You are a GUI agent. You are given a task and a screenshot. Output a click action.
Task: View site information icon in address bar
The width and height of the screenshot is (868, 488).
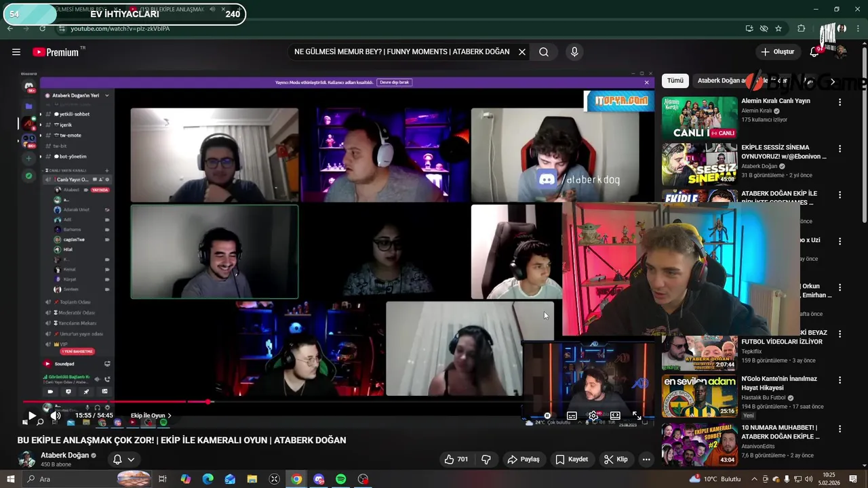click(62, 28)
